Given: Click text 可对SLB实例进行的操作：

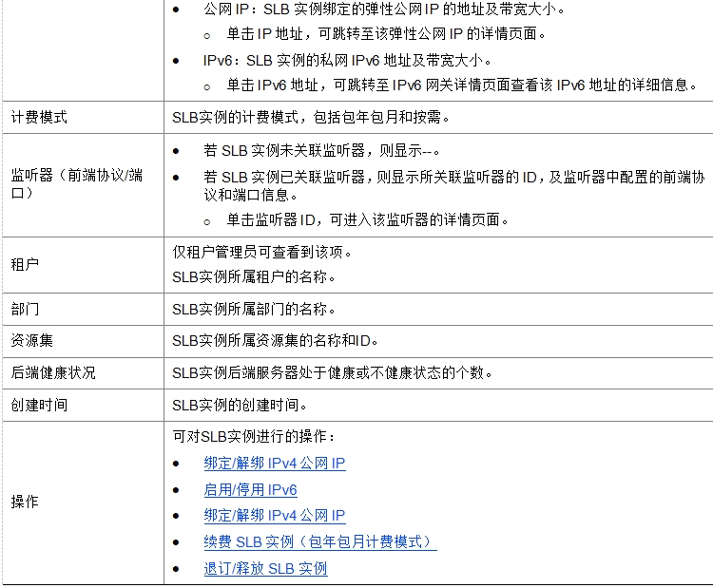Looking at the screenshot, I should [254, 437].
